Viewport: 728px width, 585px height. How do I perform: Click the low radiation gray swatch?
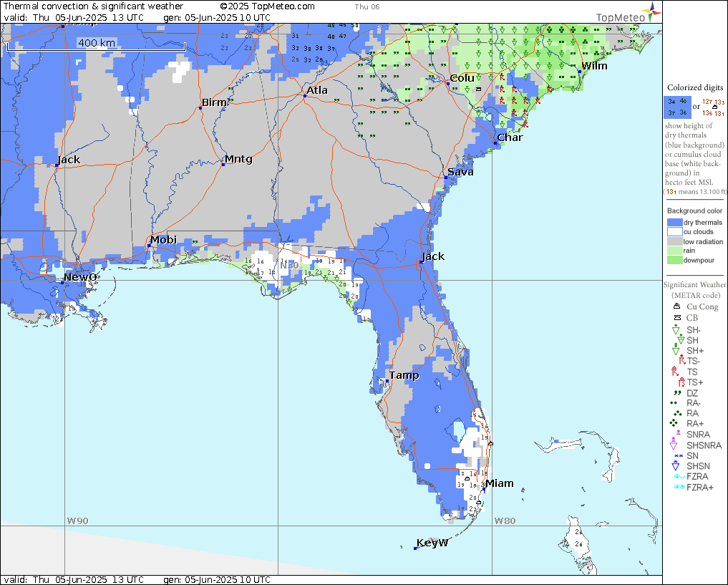[x=674, y=241]
